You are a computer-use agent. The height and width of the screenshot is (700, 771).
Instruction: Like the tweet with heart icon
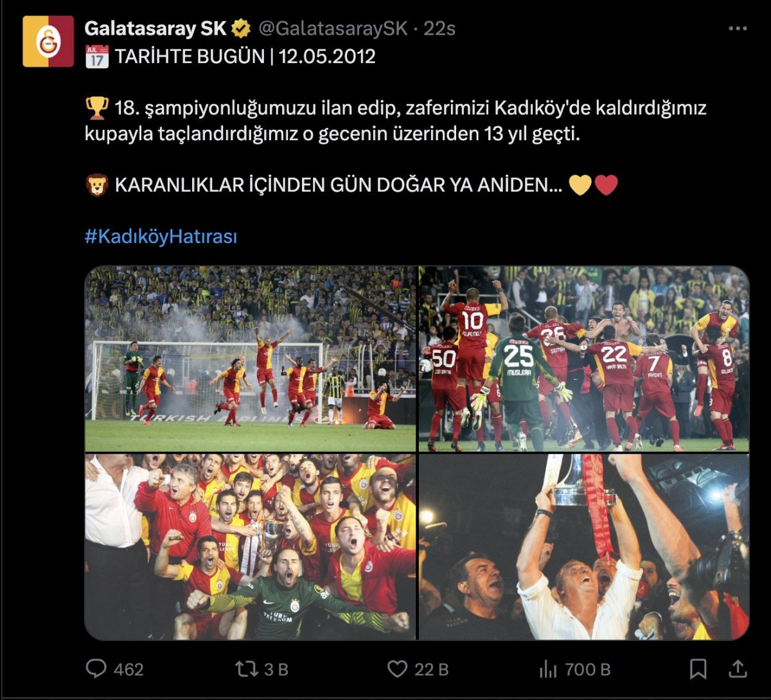tap(397, 669)
